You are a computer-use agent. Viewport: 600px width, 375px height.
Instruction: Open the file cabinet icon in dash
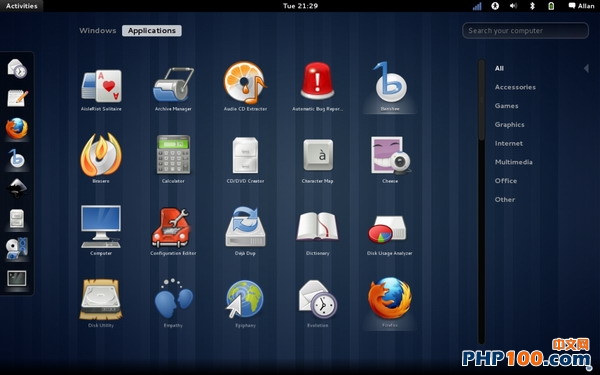[x=17, y=218]
